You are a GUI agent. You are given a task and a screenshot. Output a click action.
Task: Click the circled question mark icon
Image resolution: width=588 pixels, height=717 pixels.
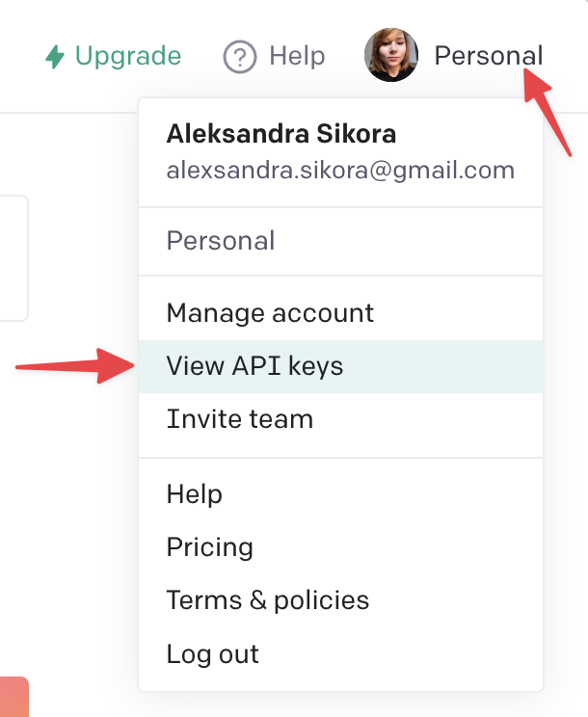point(240,57)
